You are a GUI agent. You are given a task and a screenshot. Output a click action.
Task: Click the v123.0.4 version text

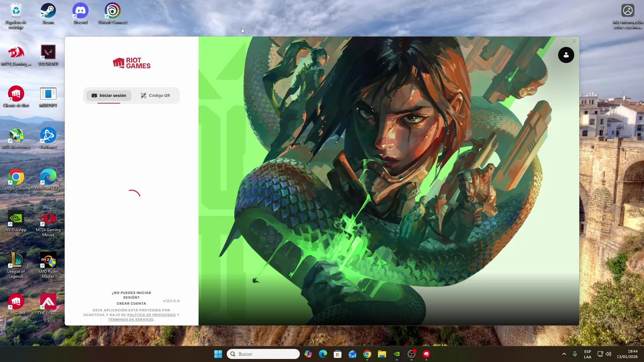171,301
